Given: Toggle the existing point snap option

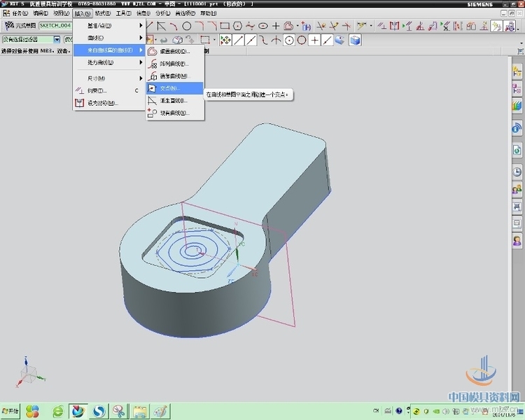Looking at the screenshot, I should [315, 40].
